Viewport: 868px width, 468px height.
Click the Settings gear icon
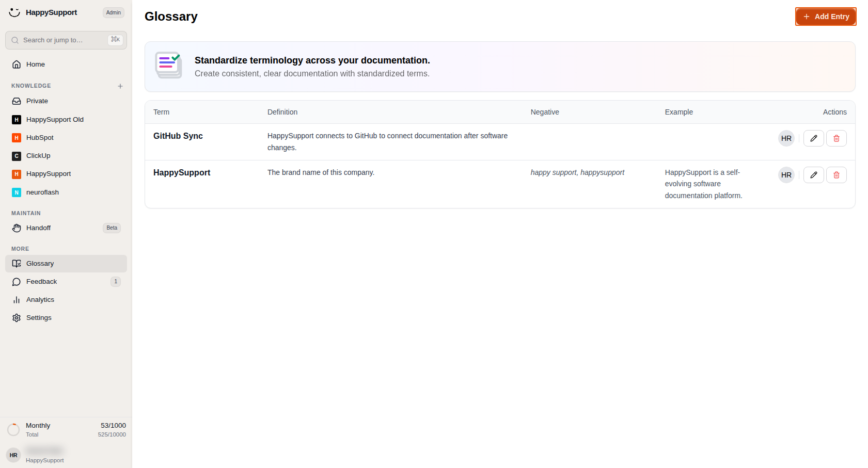click(17, 318)
